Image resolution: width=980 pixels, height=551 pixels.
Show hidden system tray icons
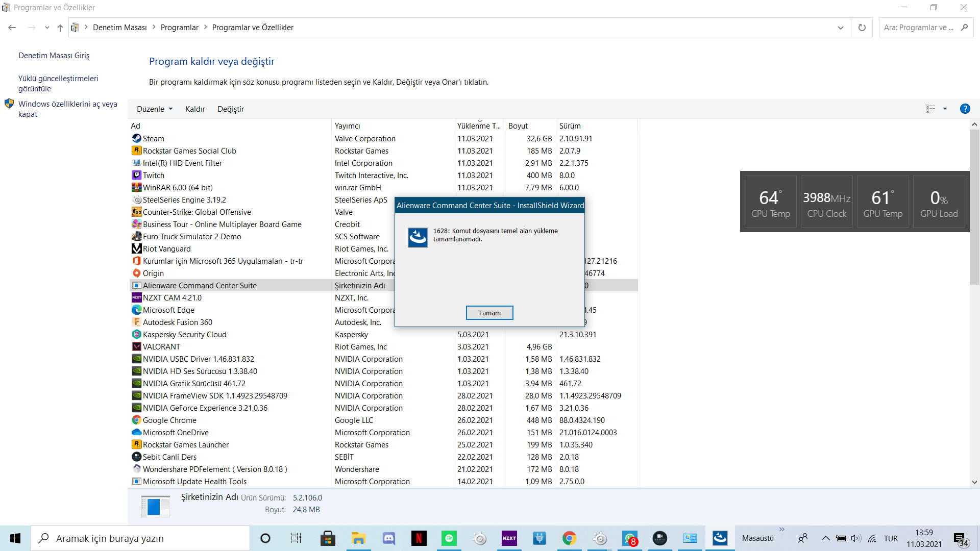(825, 538)
